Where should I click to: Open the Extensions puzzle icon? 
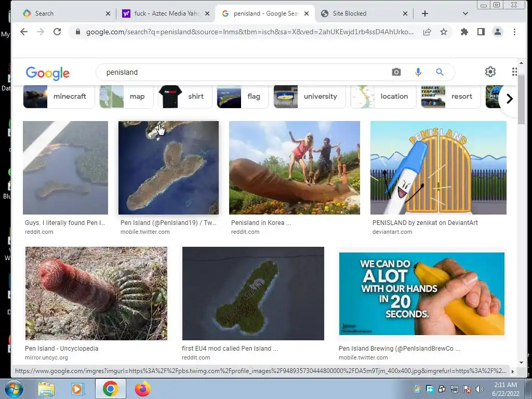pos(464,32)
